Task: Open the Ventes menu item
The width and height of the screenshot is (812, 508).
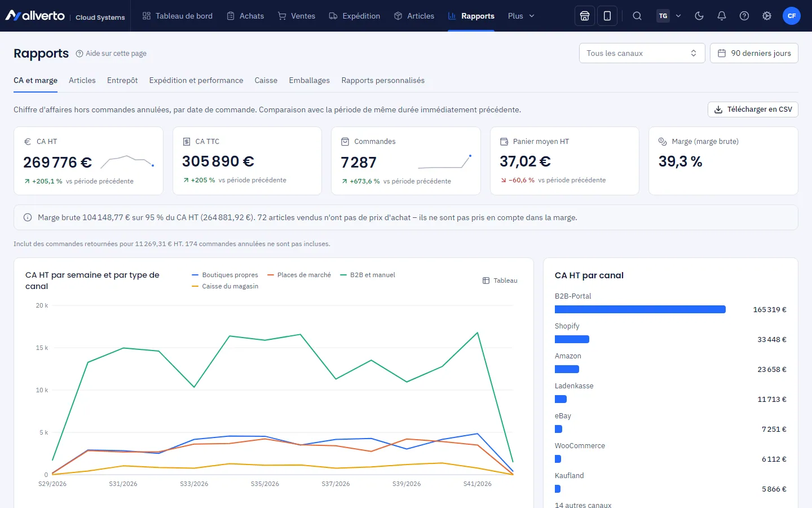Action: pos(297,16)
